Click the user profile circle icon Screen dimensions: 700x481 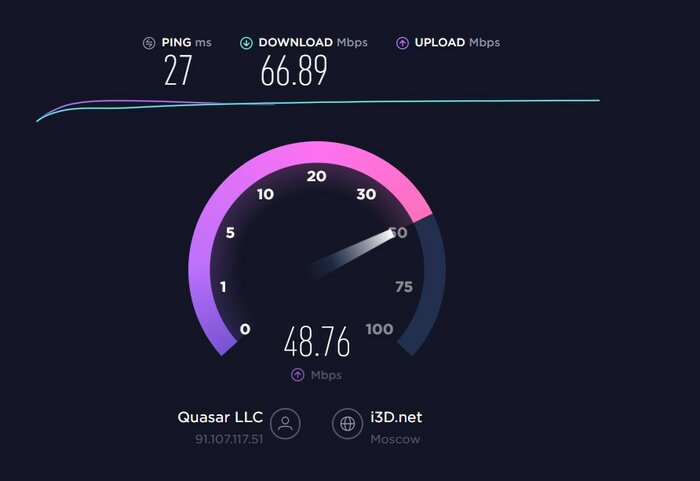click(285, 423)
